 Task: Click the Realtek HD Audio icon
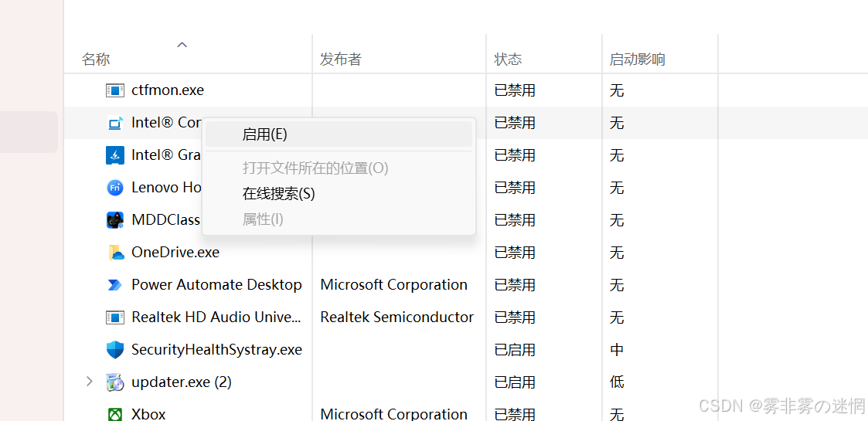tap(115, 317)
